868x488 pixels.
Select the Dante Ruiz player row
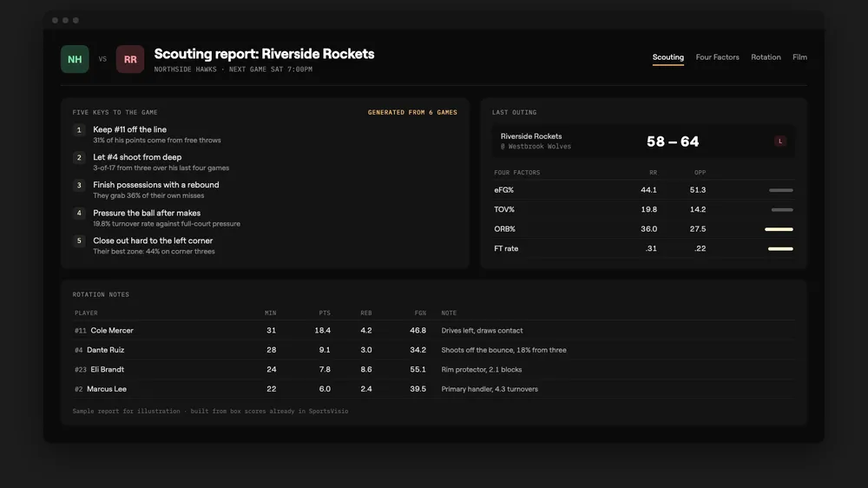[433, 350]
